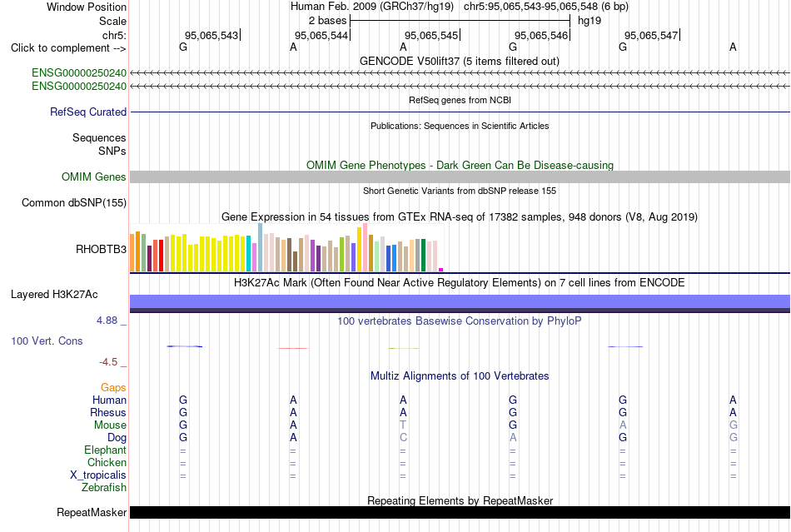Click 'Short Genetic Variants from dbSNP release 155'

pos(460,191)
